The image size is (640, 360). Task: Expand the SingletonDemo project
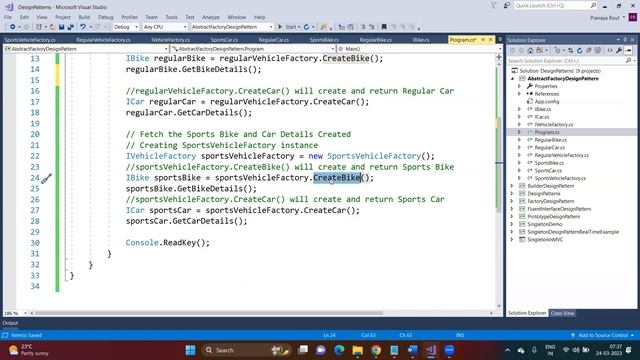coord(512,224)
